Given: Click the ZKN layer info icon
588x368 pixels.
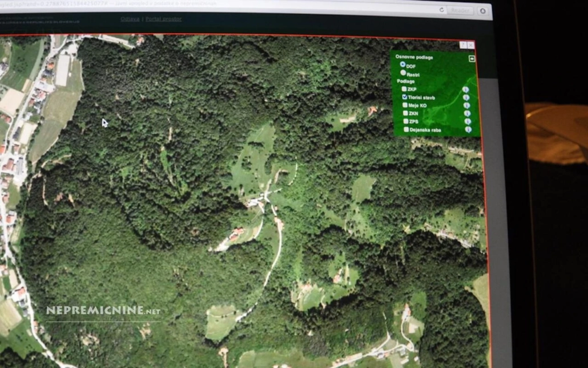Looking at the screenshot, I should 467,113.
